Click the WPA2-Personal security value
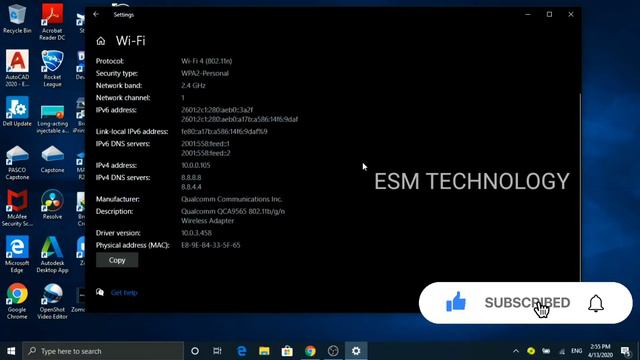640x360 pixels. (x=205, y=73)
